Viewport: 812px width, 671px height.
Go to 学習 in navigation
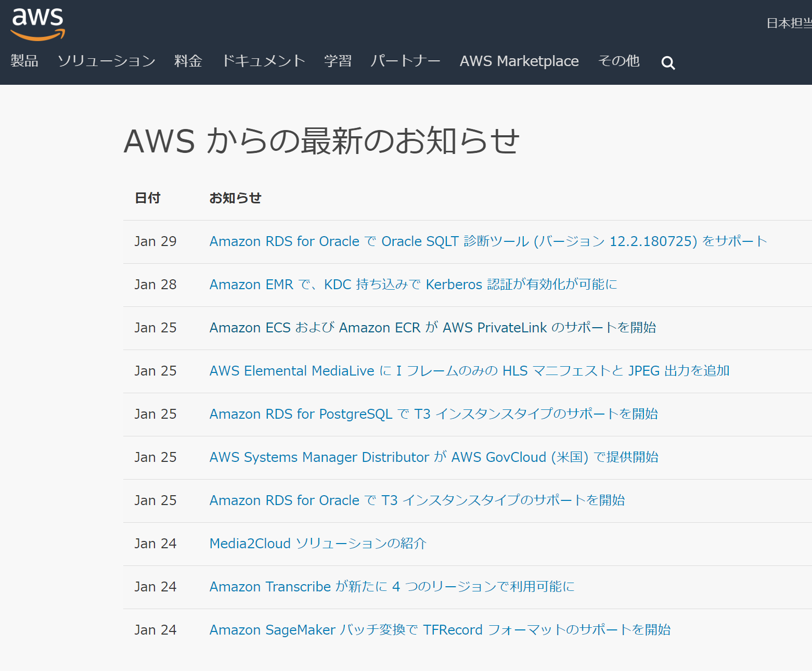[x=338, y=61]
